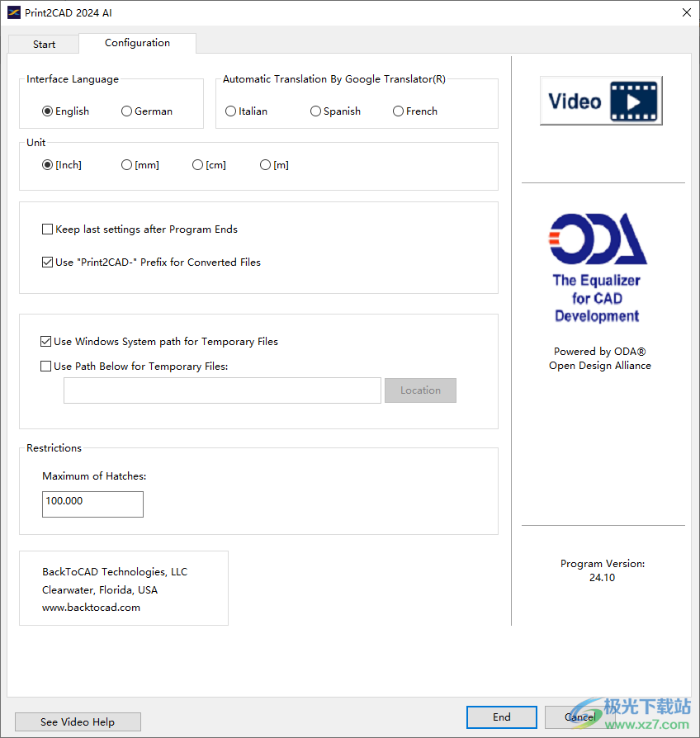Viewport: 700px width, 738px height.
Task: Click the Location button
Action: coord(420,390)
